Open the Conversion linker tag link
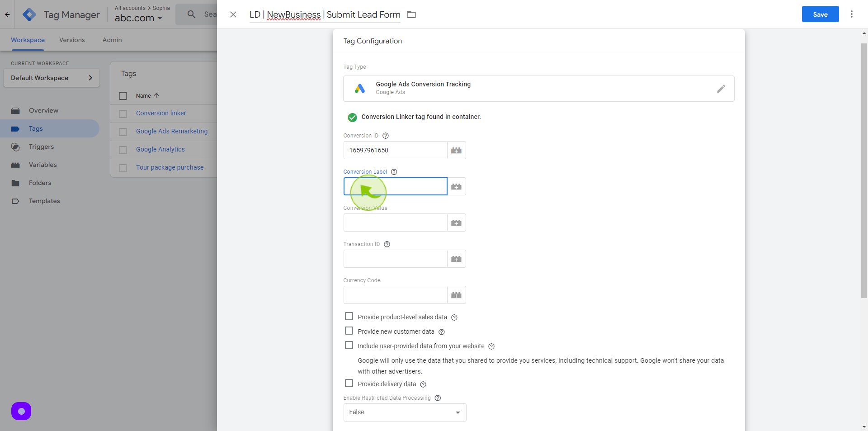The image size is (868, 431). tap(161, 113)
